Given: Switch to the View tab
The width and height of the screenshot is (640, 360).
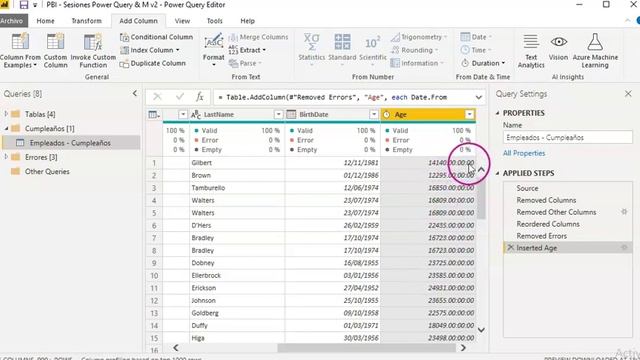Looking at the screenshot, I should point(182,21).
